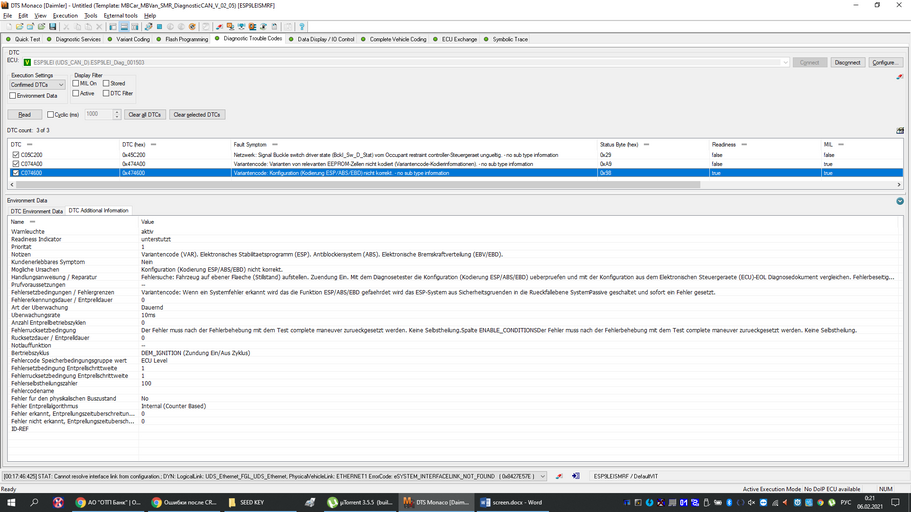Click the Copy toolbar icon
This screenshot has height=512, width=911.
pyautogui.click(x=77, y=27)
